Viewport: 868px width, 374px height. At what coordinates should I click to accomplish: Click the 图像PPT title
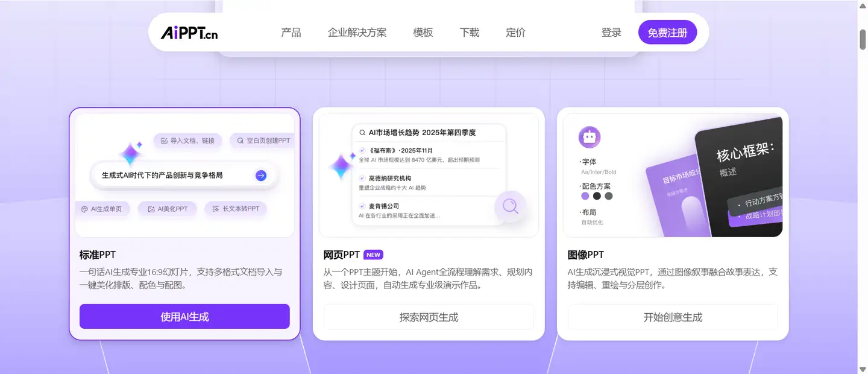click(585, 255)
